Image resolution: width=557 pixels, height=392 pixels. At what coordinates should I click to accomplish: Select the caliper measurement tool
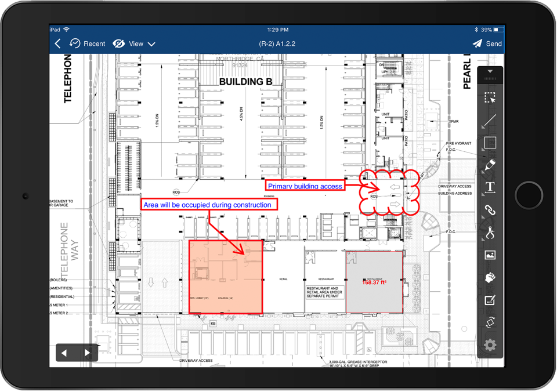pos(490,233)
